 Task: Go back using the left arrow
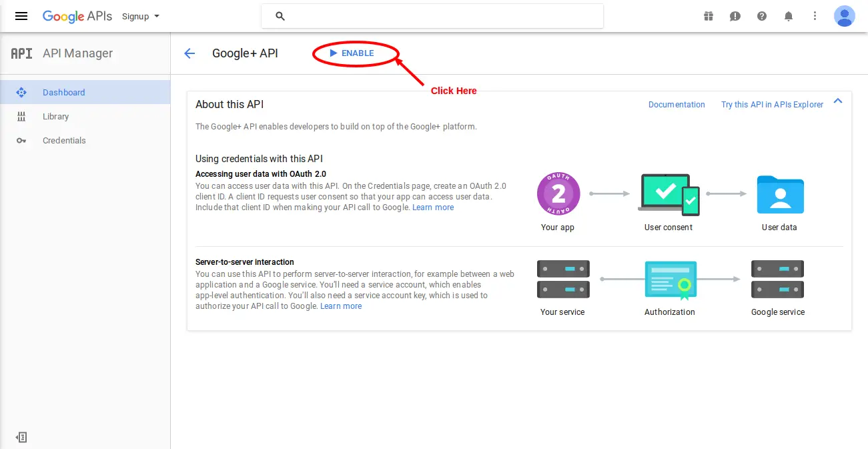(x=189, y=53)
